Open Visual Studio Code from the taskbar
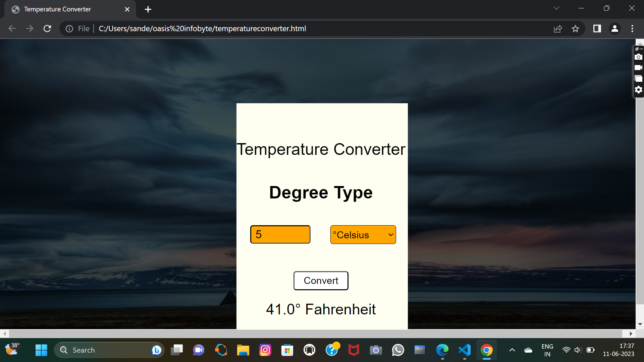The height and width of the screenshot is (362, 644). click(x=464, y=350)
